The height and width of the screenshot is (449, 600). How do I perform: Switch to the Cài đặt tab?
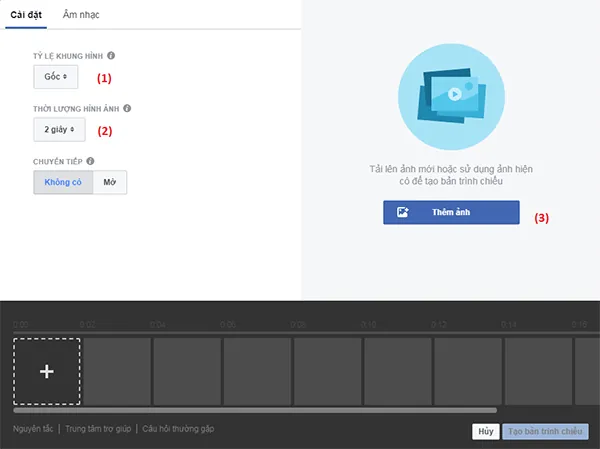(26, 15)
